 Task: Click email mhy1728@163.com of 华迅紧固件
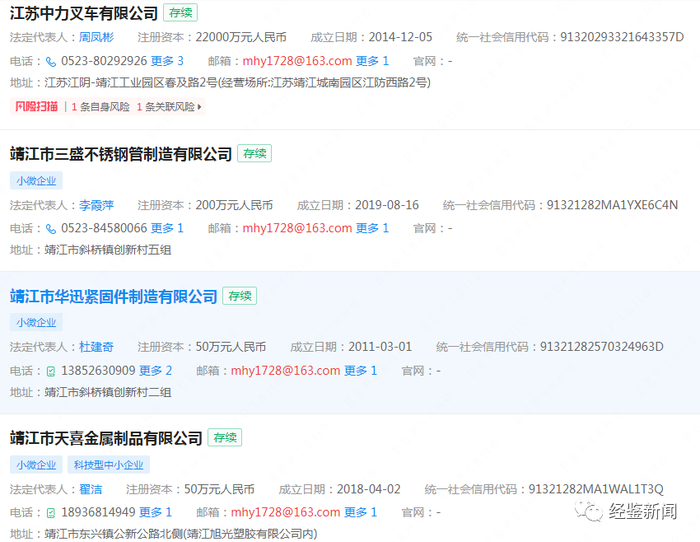(x=286, y=371)
